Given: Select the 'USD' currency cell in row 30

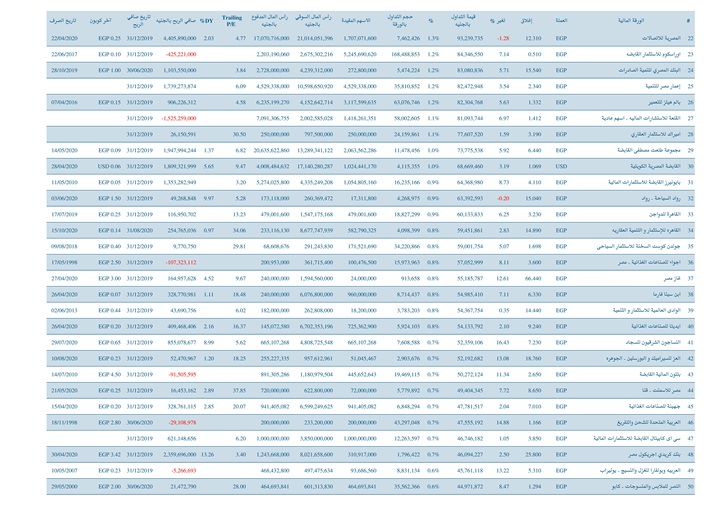Looking at the screenshot, I should coord(561,167).
